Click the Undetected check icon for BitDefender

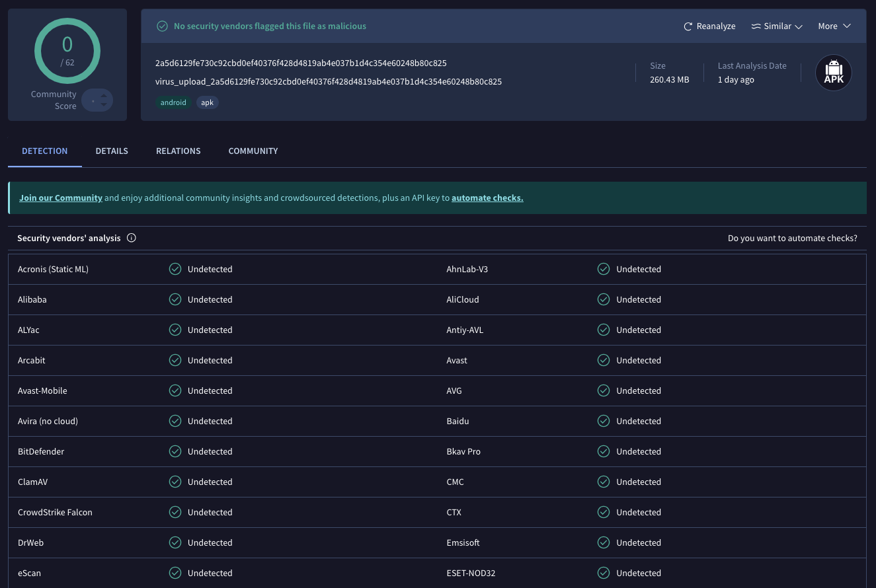175,451
